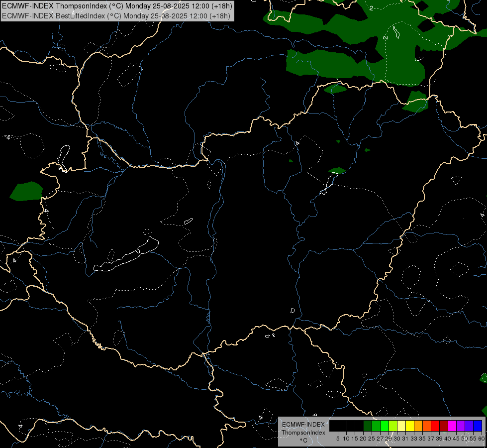
Task: Select the ECMWF-INDEX BestLiftedIndex title line
Action: click(x=116, y=16)
